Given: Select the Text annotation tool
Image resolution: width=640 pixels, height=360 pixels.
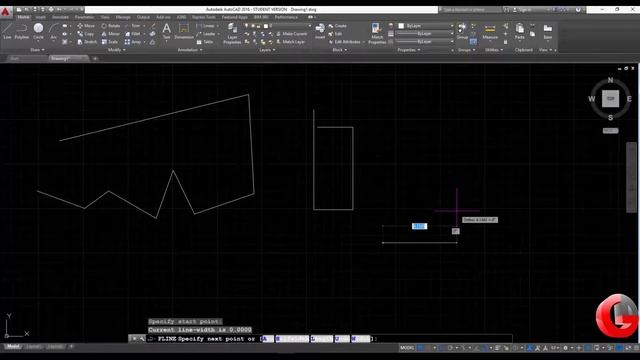Looking at the screenshot, I should point(167,31).
